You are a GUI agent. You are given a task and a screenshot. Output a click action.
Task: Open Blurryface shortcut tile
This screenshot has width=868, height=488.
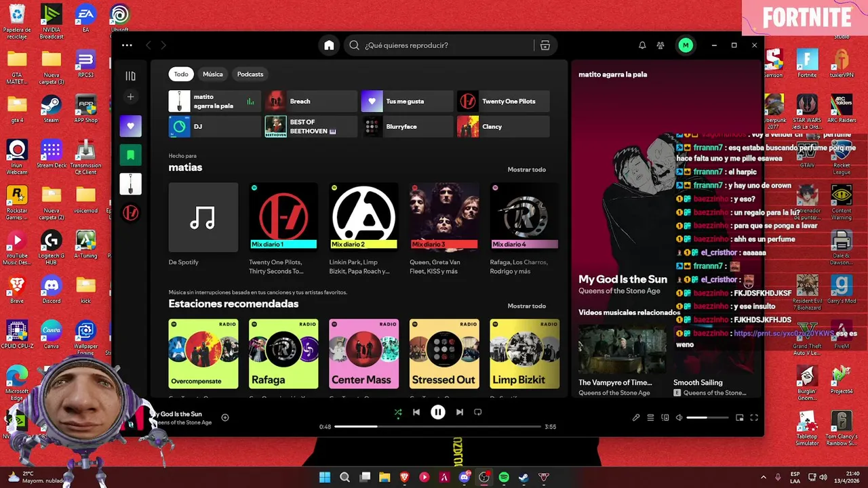tap(407, 127)
